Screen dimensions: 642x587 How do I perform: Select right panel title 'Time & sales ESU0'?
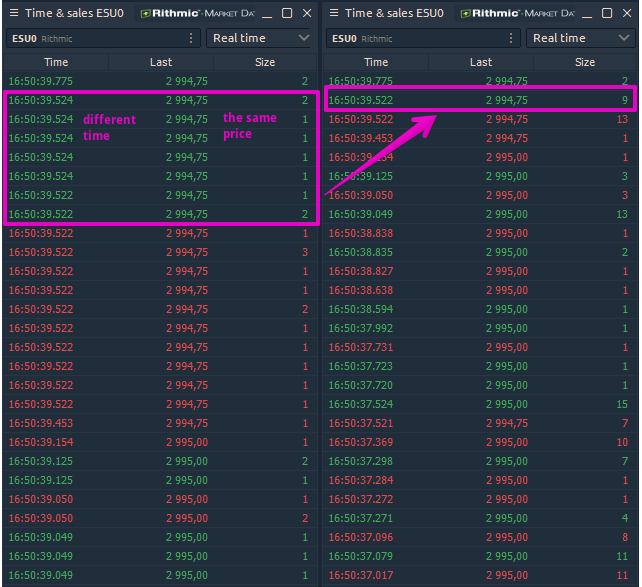394,13
